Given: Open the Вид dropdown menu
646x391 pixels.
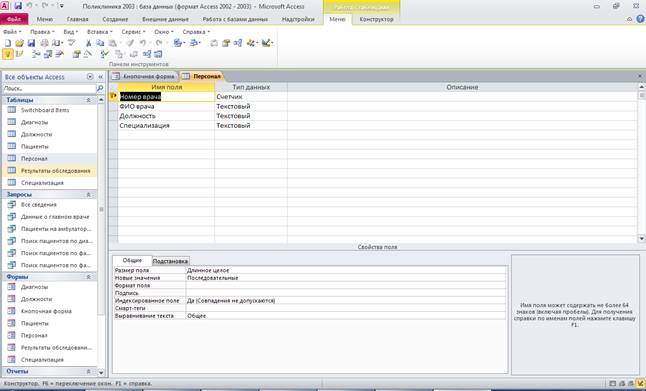Looking at the screenshot, I should pyautogui.click(x=70, y=32).
